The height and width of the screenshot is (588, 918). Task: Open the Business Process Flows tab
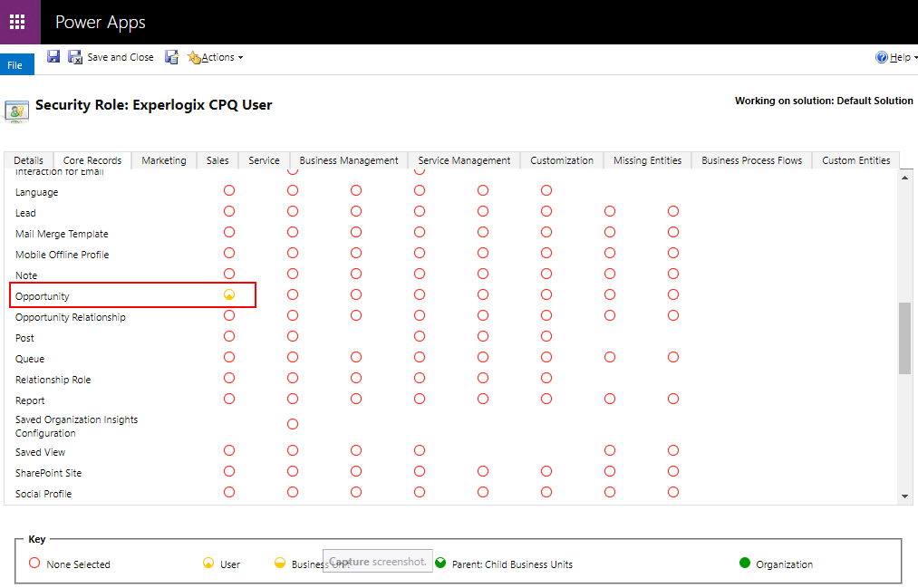coord(752,160)
